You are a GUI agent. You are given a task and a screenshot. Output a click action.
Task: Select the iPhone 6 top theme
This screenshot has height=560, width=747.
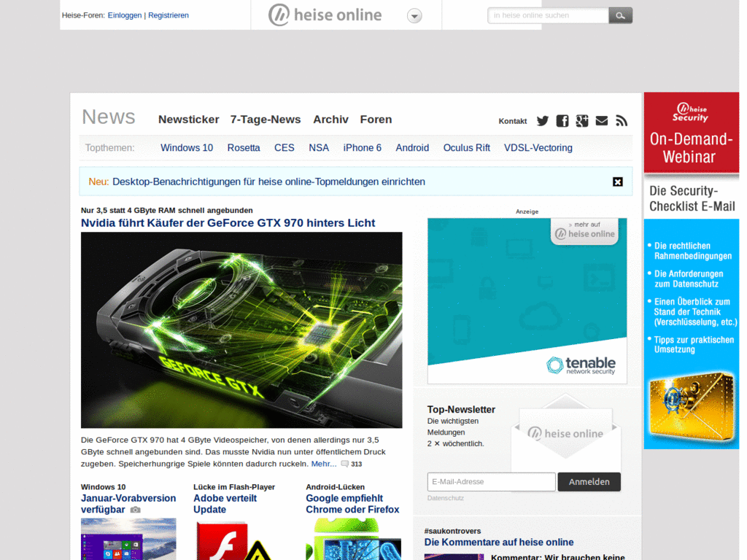[x=362, y=147]
